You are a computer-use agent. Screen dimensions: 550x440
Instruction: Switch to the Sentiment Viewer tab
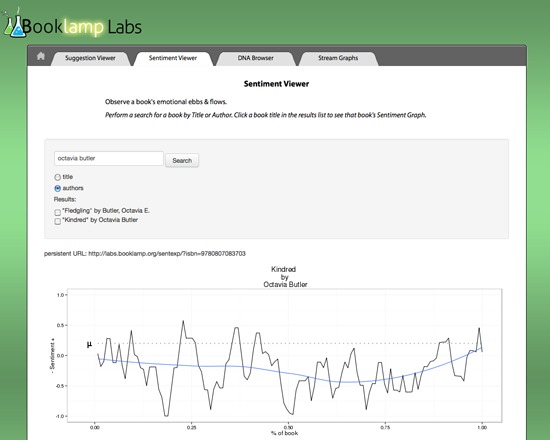(173, 58)
